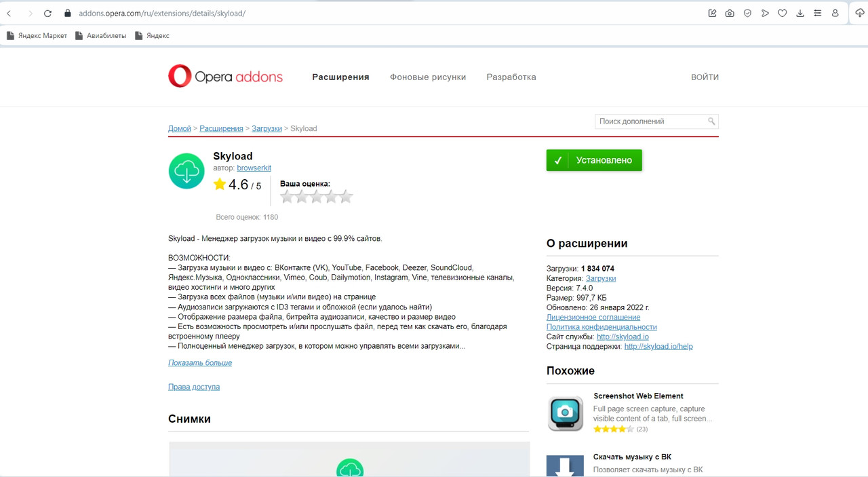868x477 pixels.
Task: Take a snapshot with camera icon
Action: pos(730,14)
